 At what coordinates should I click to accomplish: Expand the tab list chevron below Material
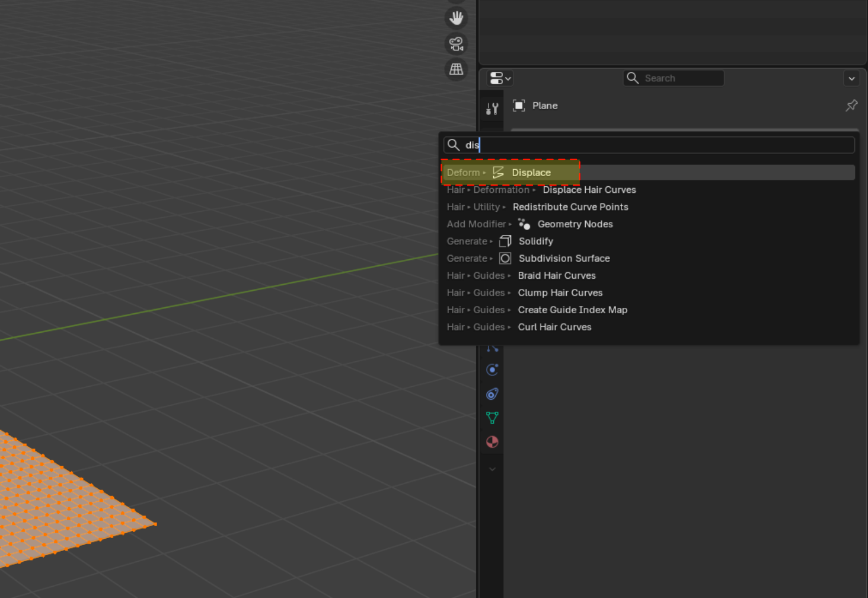492,469
